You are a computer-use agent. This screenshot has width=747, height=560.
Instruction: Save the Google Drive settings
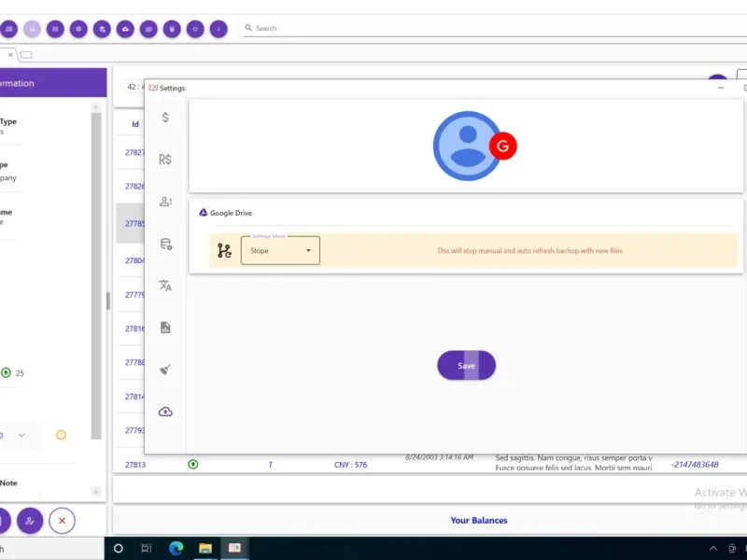(466, 365)
